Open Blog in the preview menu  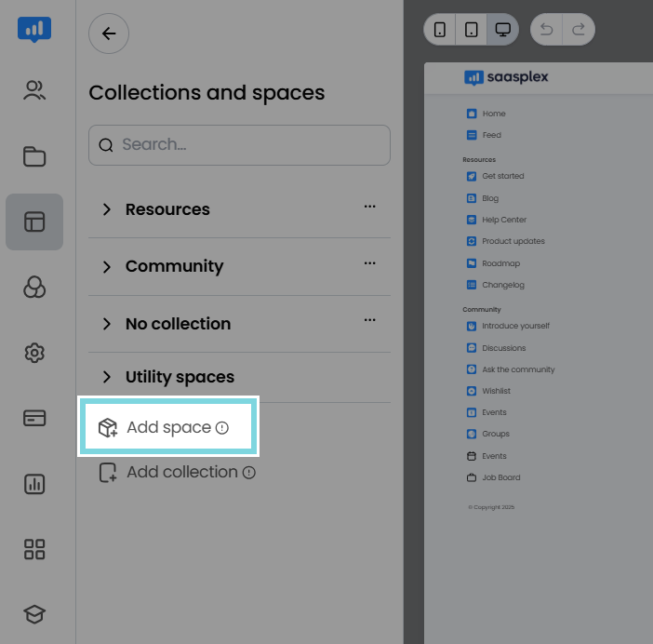(x=490, y=198)
